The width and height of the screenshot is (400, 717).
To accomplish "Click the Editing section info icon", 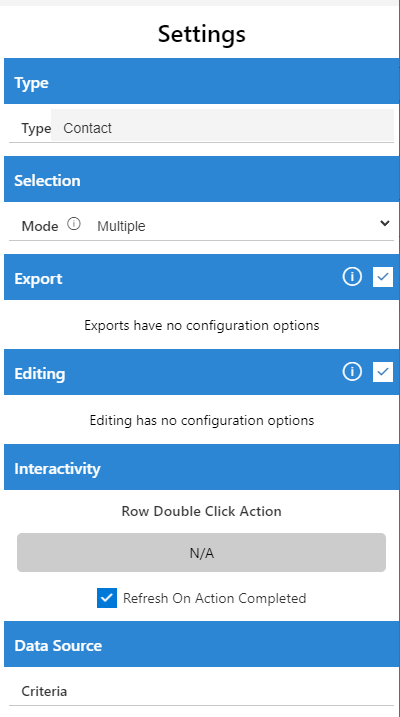I will click(x=352, y=372).
